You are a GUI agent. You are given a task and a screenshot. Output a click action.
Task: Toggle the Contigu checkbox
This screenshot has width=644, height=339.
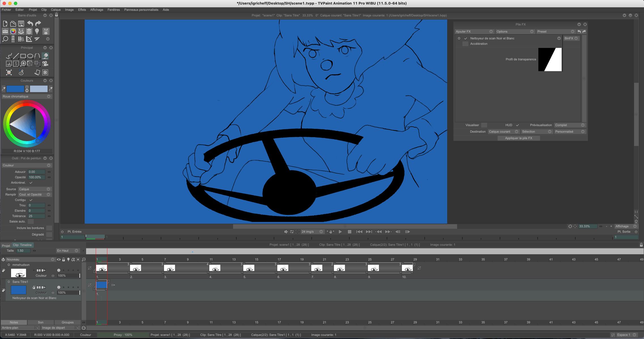[x=31, y=200]
